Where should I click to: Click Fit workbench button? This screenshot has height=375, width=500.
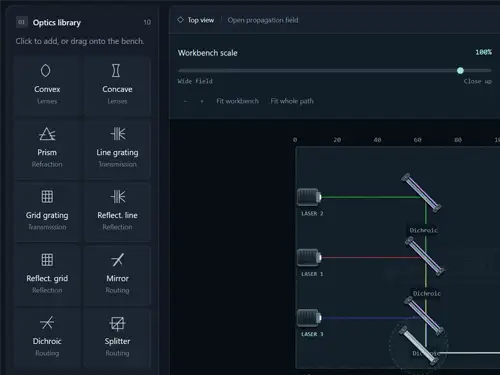coord(237,101)
